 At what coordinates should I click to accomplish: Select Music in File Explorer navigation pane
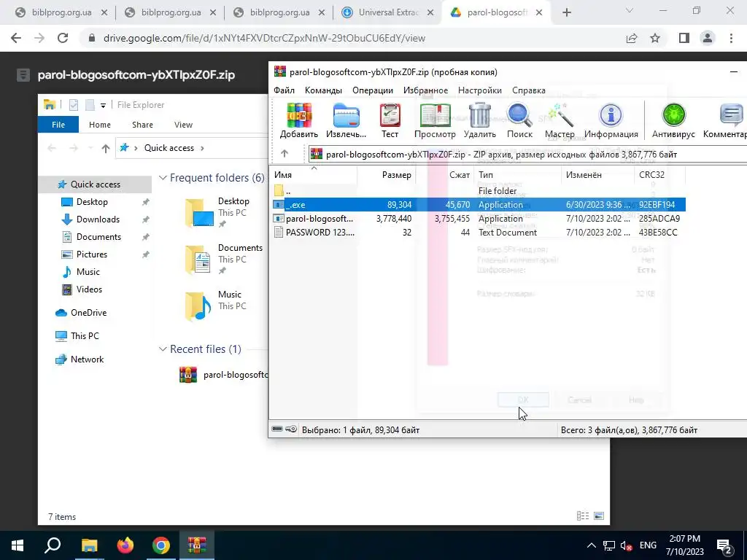point(88,272)
